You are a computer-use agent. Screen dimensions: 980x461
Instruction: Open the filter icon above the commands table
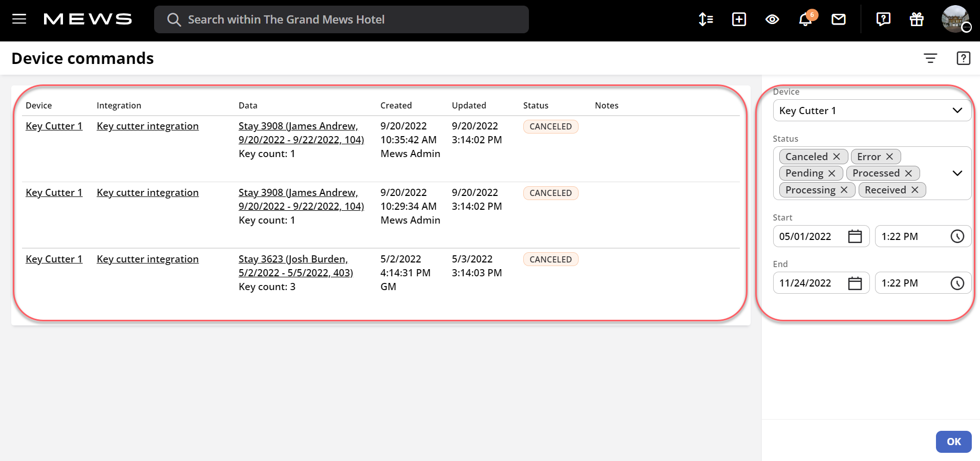pyautogui.click(x=930, y=58)
